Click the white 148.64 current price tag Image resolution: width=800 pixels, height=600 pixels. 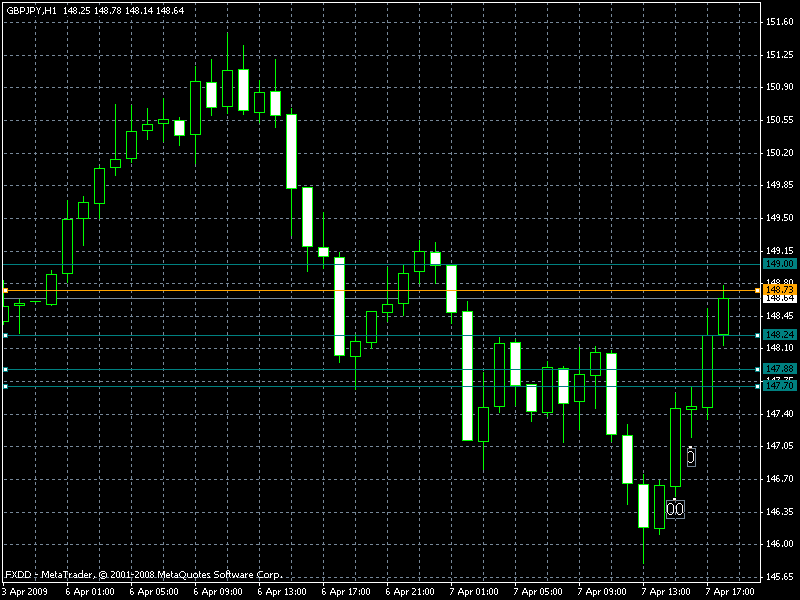pos(780,298)
